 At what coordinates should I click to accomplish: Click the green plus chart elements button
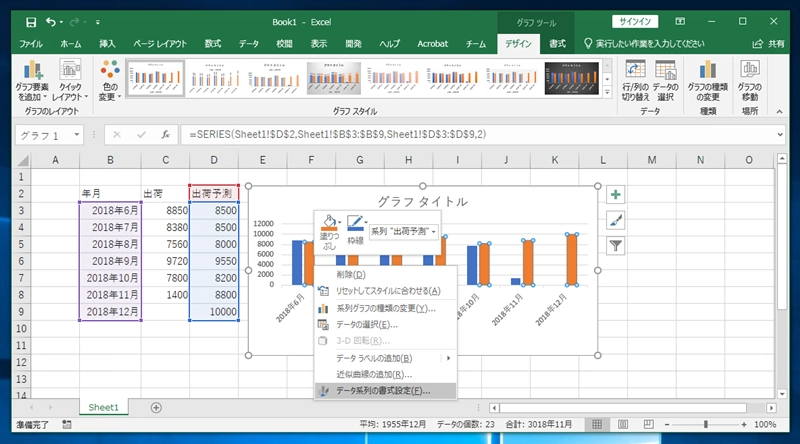(616, 194)
